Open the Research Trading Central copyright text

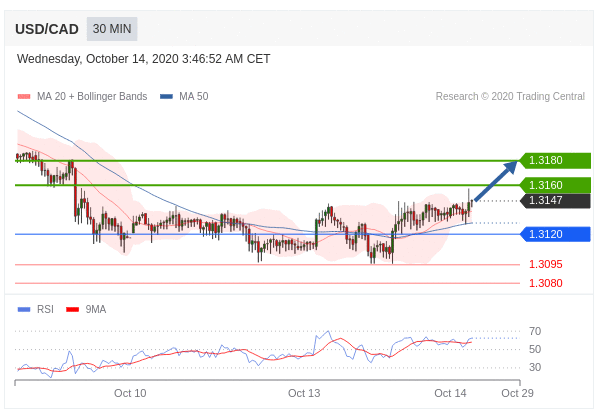pyautogui.click(x=510, y=96)
